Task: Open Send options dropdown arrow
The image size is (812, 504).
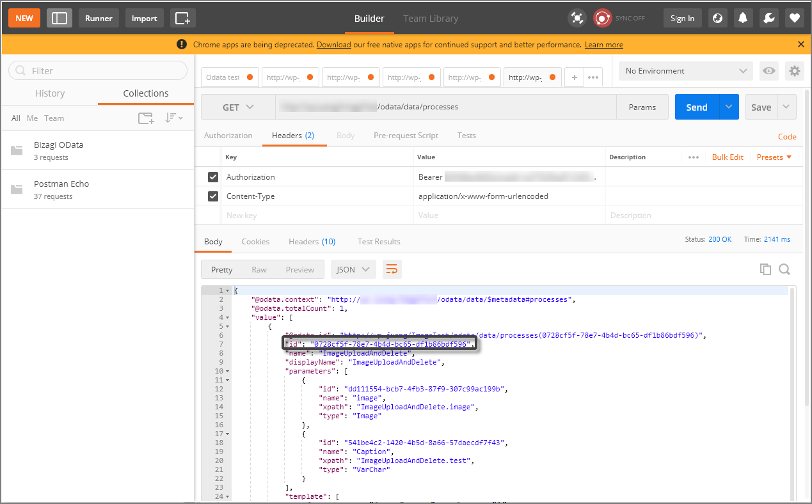Action: pos(729,107)
